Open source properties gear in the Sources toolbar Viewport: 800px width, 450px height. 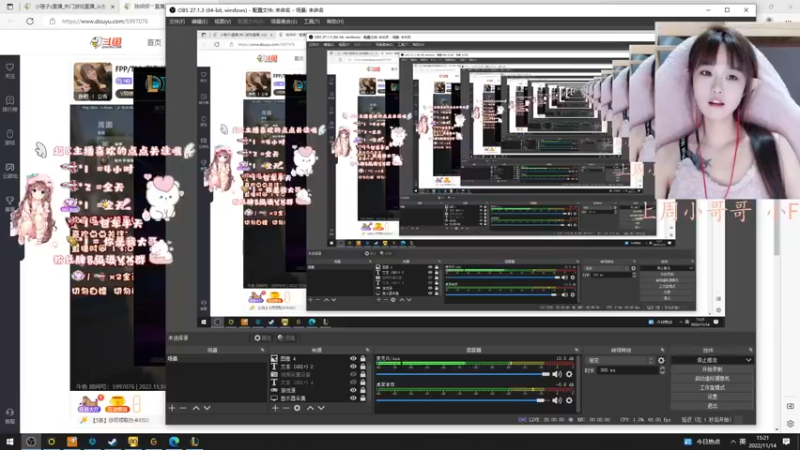pos(297,408)
